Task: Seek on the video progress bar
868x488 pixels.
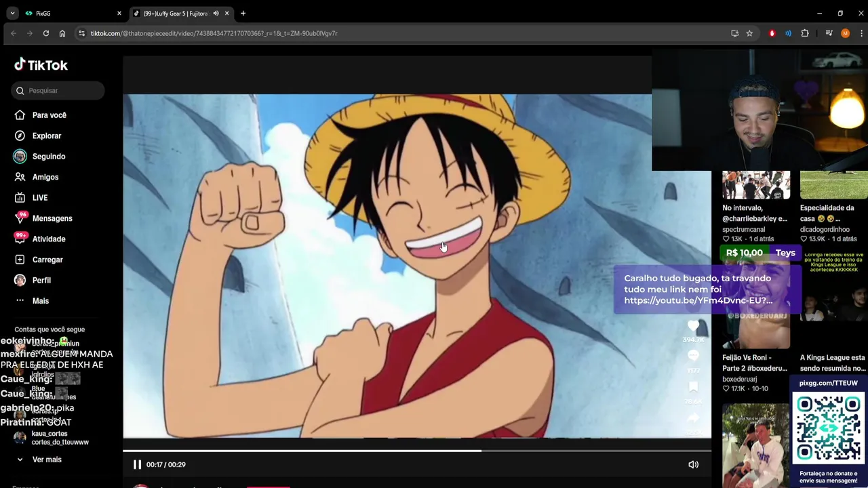Action: coord(417,450)
